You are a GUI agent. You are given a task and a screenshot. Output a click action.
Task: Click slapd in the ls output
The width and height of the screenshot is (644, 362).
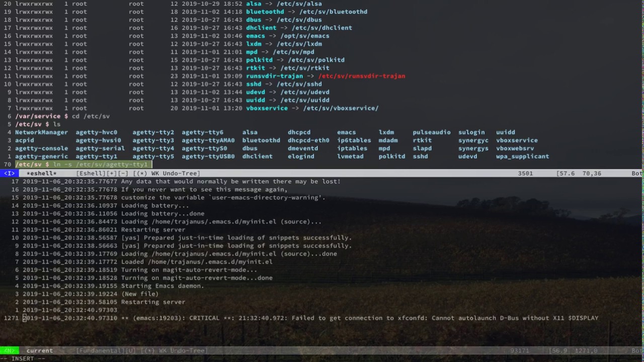422,148
